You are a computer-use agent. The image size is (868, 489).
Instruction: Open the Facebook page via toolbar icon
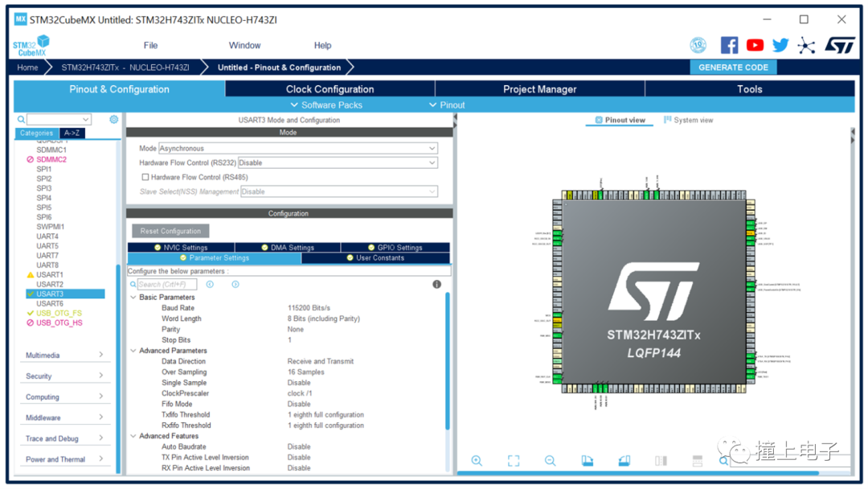(x=729, y=45)
